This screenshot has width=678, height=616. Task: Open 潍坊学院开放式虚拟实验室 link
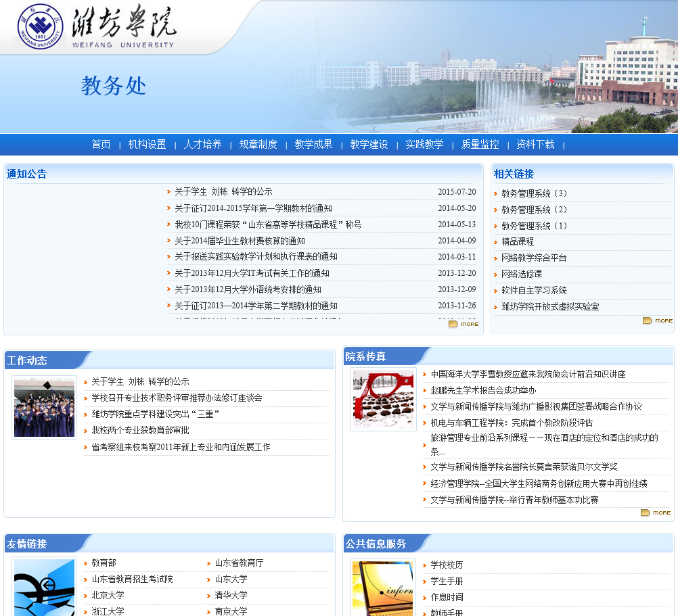550,307
